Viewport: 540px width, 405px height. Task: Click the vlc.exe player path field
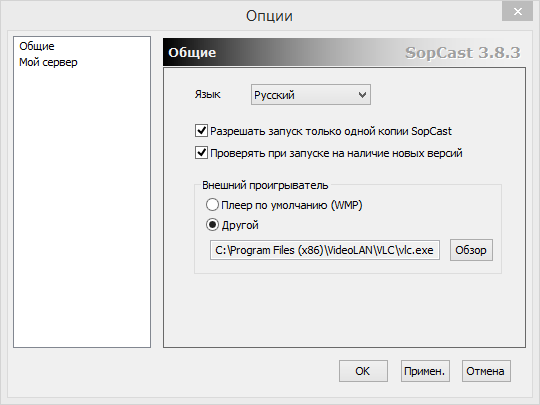pos(325,250)
